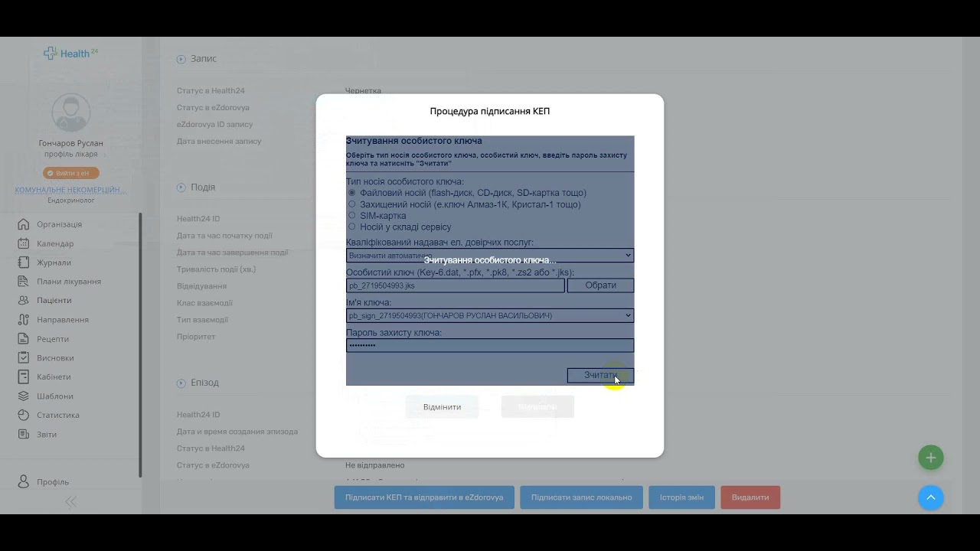Click the Календар calendar icon

23,243
